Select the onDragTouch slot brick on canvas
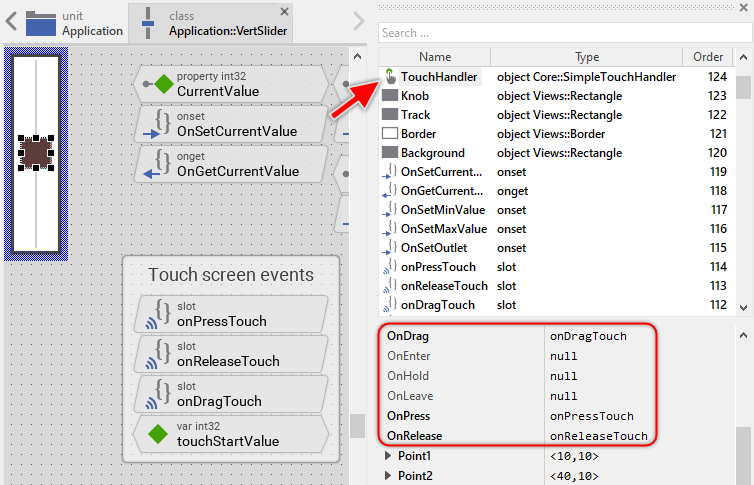The height and width of the screenshot is (485, 754). [230, 394]
